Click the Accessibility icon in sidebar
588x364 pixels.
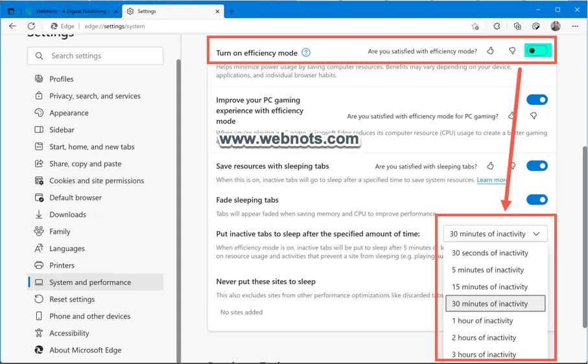click(39, 333)
